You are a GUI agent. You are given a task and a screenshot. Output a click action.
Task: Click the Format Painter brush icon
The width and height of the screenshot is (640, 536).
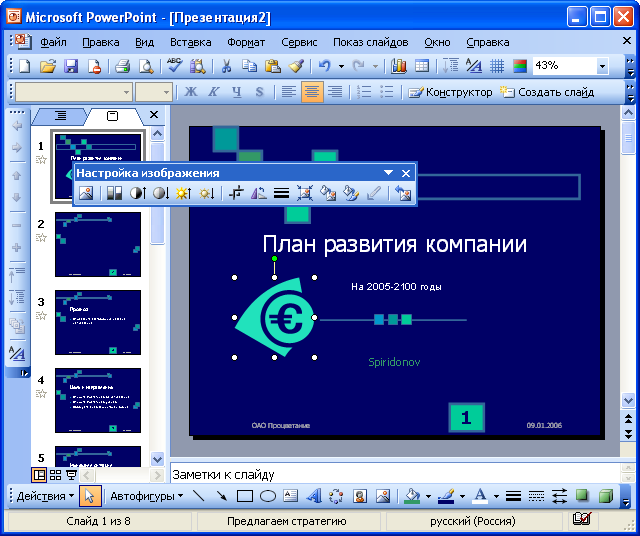[296, 66]
